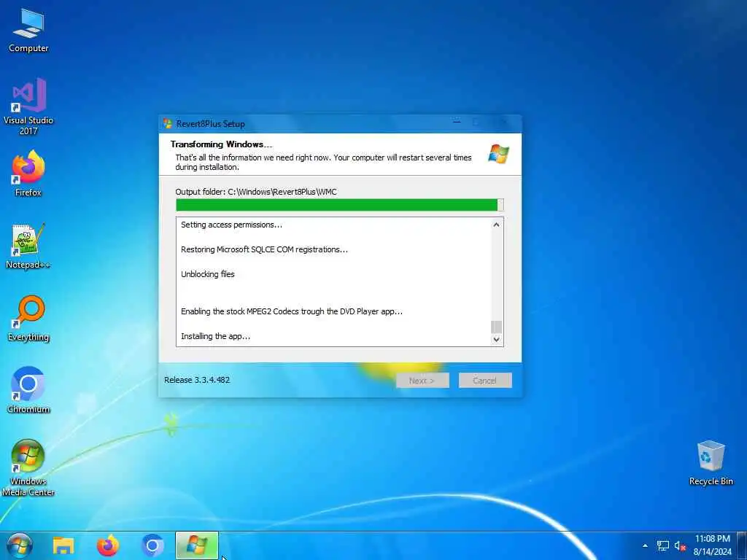The image size is (747, 560).
Task: Open the Start menu orb
Action: [19, 545]
